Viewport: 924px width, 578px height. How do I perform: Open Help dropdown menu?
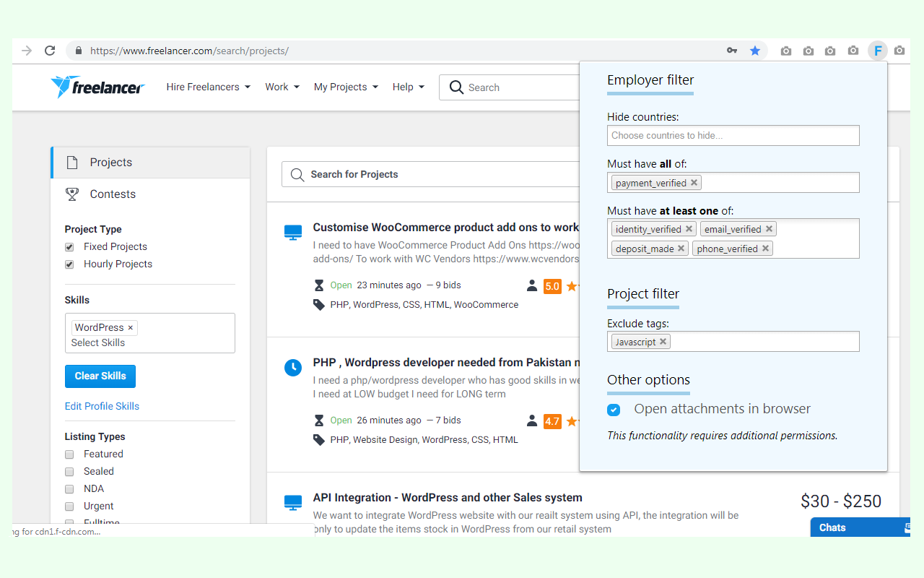409,87
